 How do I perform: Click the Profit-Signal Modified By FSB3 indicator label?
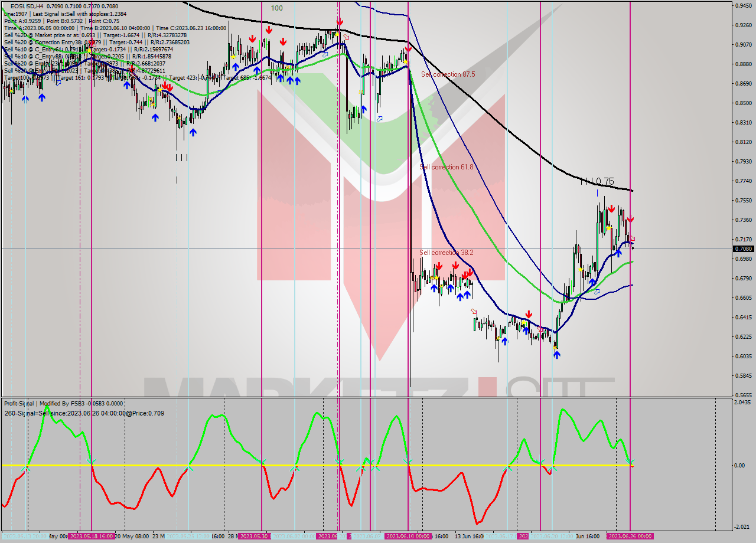(x=64, y=403)
